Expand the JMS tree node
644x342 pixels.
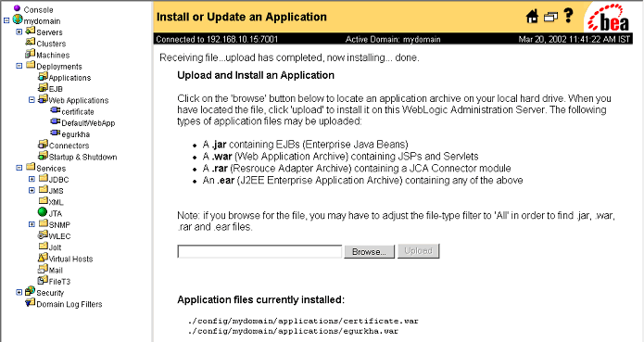coord(32,191)
